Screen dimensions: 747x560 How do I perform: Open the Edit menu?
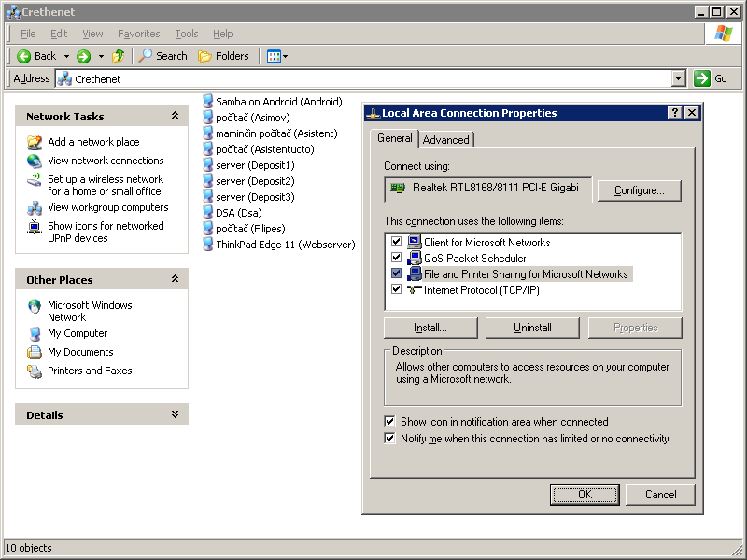coord(59,34)
